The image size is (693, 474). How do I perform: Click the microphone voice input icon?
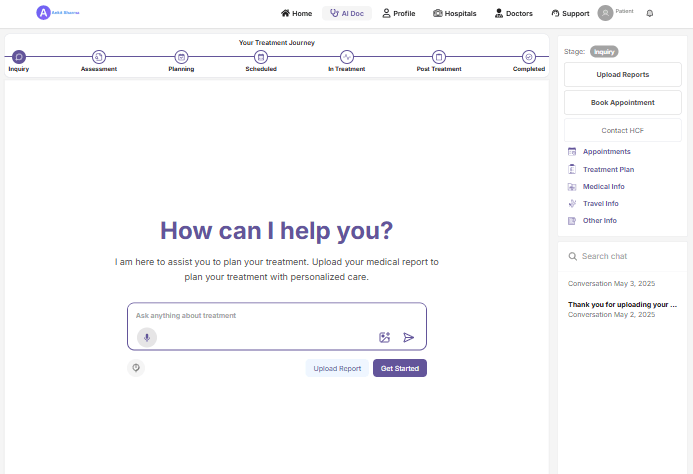pyautogui.click(x=147, y=338)
